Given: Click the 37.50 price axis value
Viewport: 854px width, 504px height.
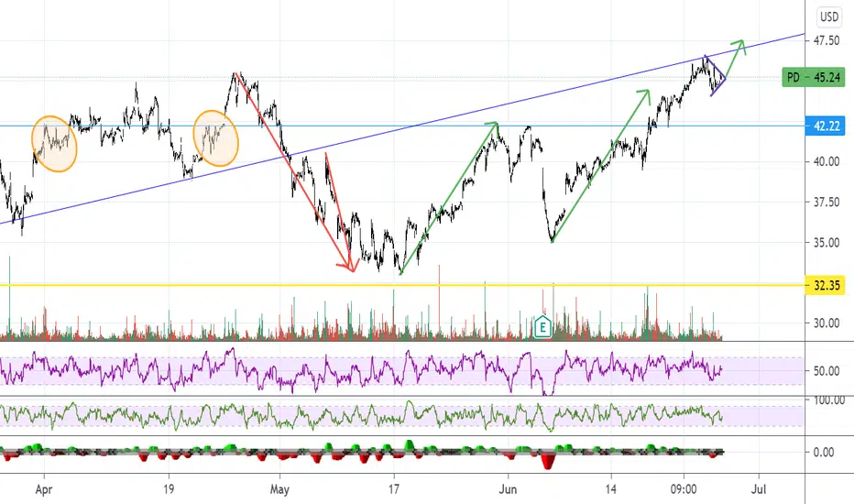Looking at the screenshot, I should [827, 203].
